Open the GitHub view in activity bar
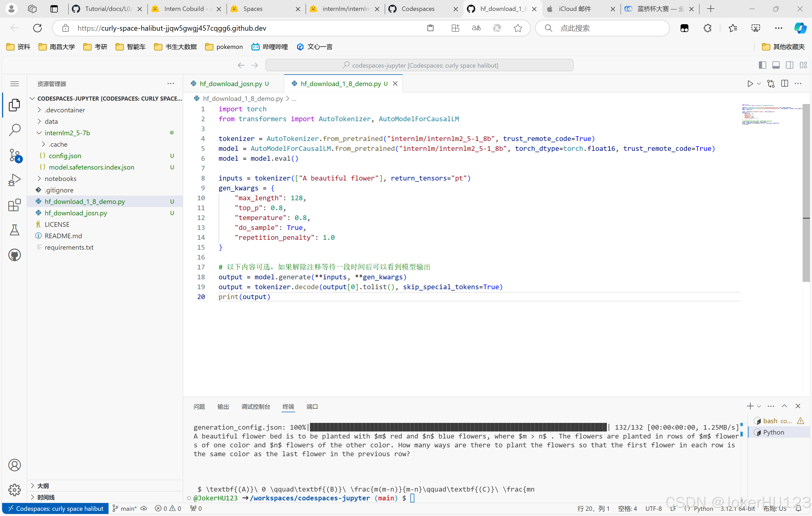Viewport: 812px width, 516px height. coord(15,255)
